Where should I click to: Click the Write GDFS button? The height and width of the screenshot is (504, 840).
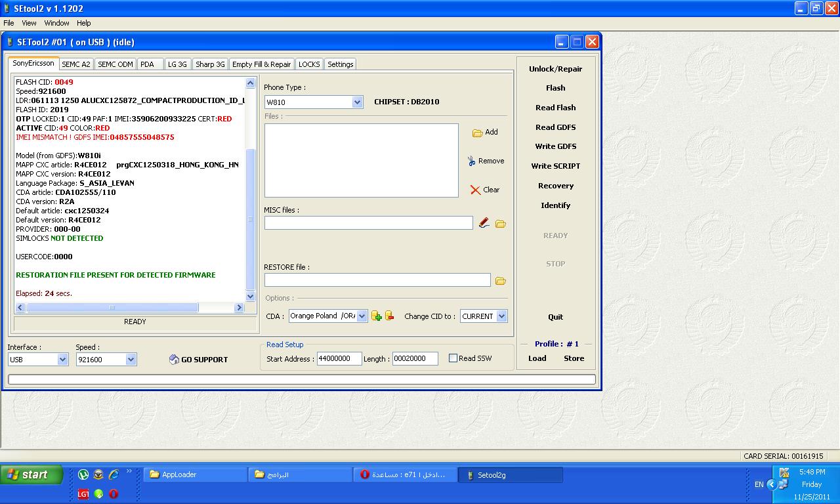coord(555,146)
